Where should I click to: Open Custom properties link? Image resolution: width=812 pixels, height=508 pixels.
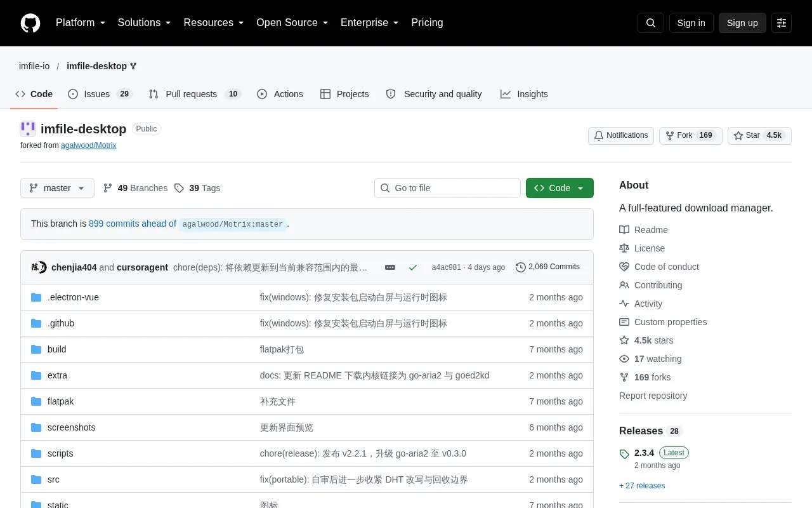(663, 322)
